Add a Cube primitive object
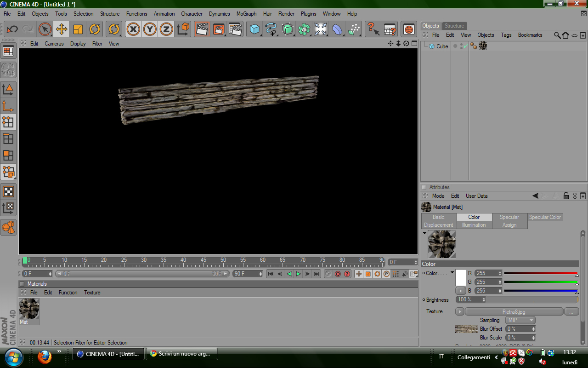This screenshot has width=588, height=368. coord(254,29)
